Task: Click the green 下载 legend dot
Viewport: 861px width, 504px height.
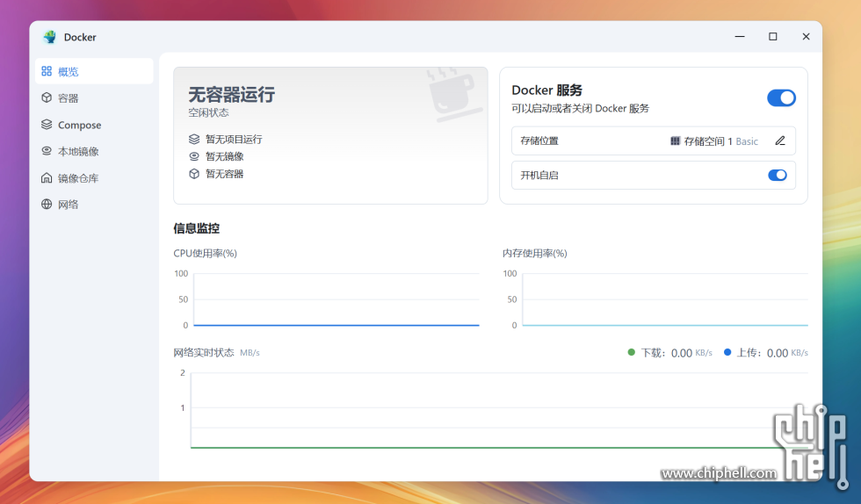Action: 632,352
